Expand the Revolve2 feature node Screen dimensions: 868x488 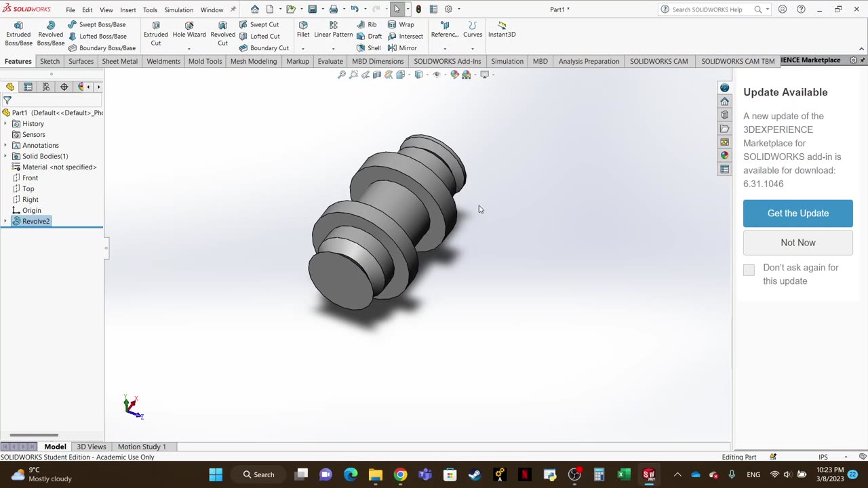click(5, 221)
